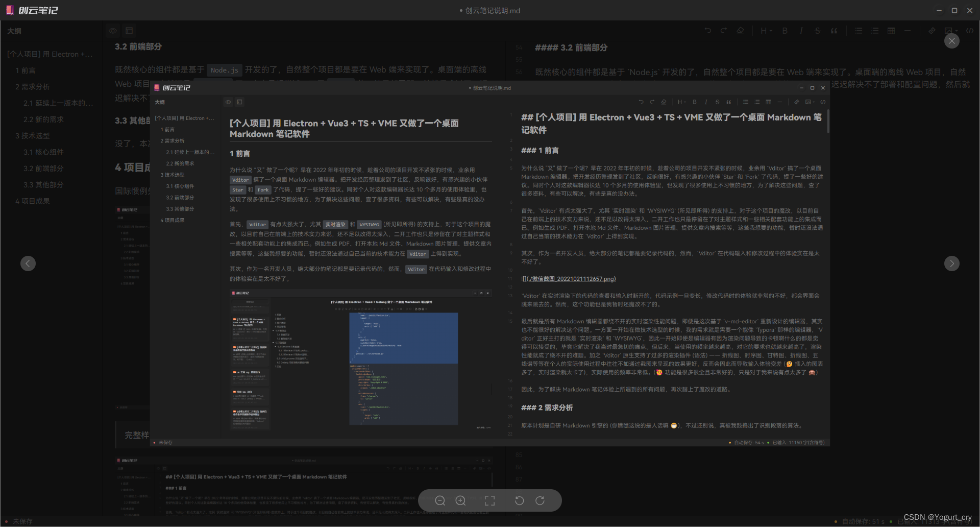This screenshot has height=527, width=980.
Task: Insert a horizontal rule
Action: (x=908, y=31)
